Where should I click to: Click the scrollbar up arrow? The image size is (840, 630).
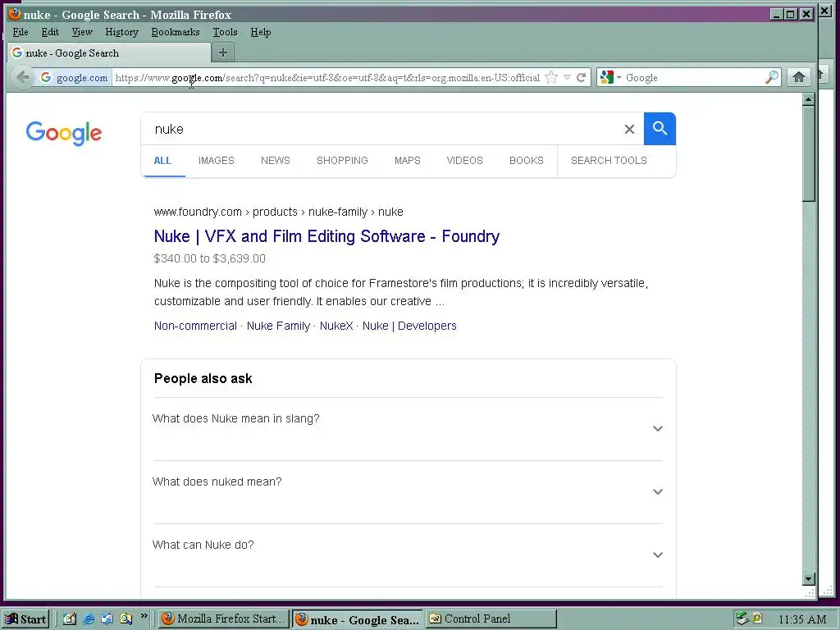point(809,99)
